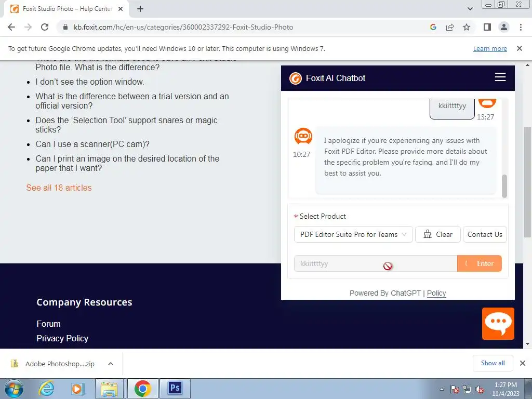Open the Windows Explorer taskbar folder
This screenshot has height=399, width=532.
tap(109, 389)
